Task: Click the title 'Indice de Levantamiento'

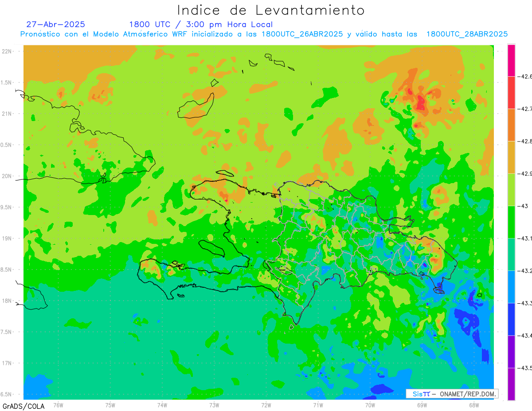Action: tap(271, 10)
